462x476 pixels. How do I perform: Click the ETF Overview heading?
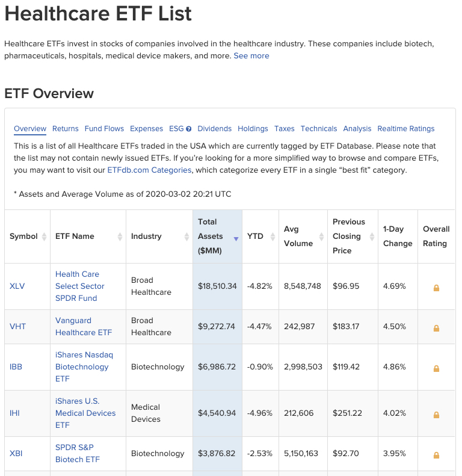[x=49, y=93]
